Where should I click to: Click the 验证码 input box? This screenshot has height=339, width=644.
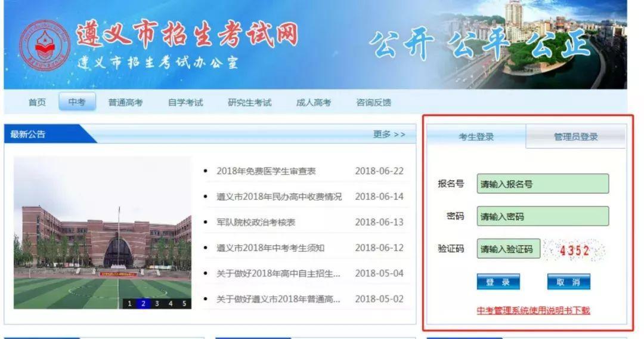[x=508, y=249]
